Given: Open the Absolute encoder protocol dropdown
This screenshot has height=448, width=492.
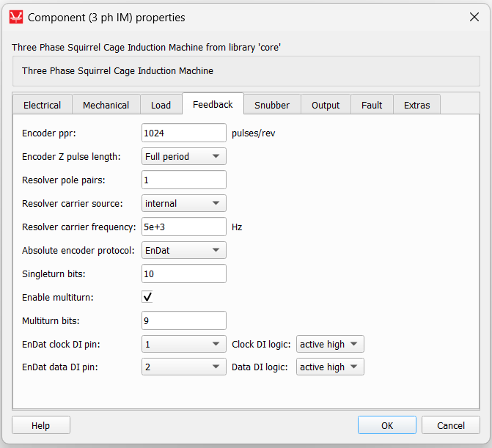Looking at the screenshot, I should click(x=183, y=250).
